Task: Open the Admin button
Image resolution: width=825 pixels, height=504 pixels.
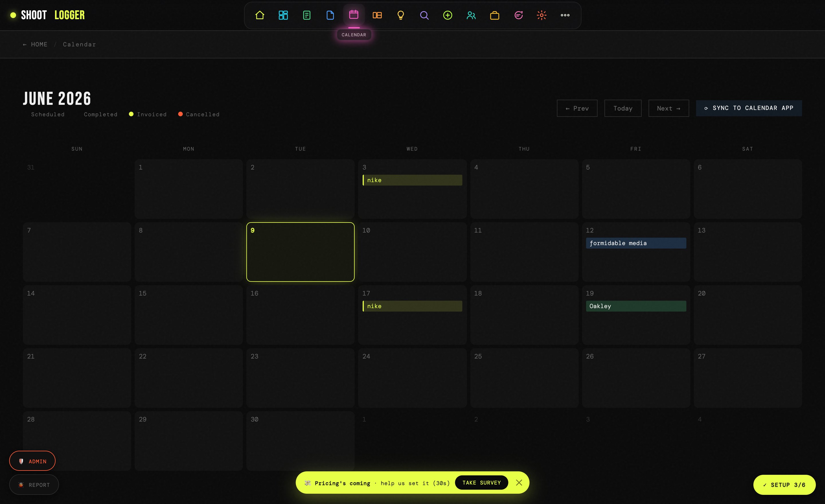Action: pyautogui.click(x=32, y=461)
